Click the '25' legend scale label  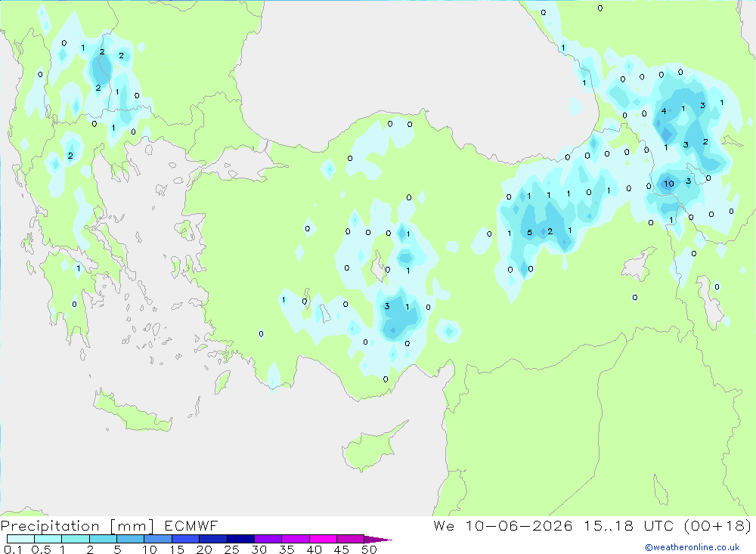(x=231, y=549)
